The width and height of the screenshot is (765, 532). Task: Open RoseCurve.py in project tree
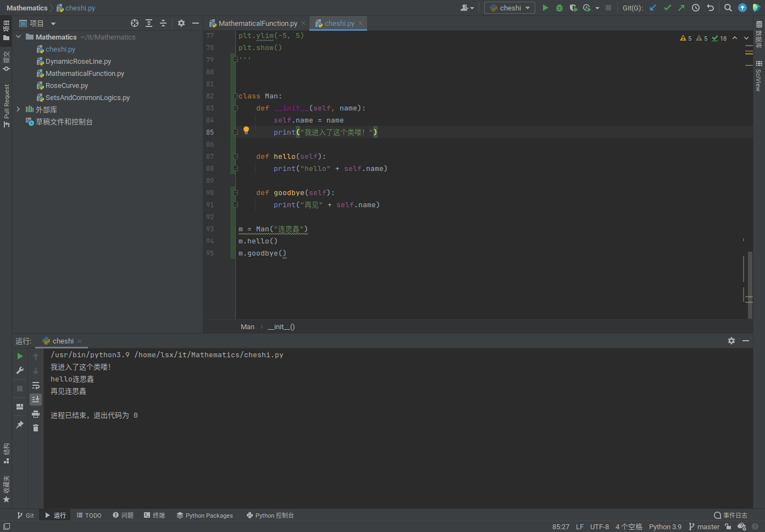tap(66, 86)
